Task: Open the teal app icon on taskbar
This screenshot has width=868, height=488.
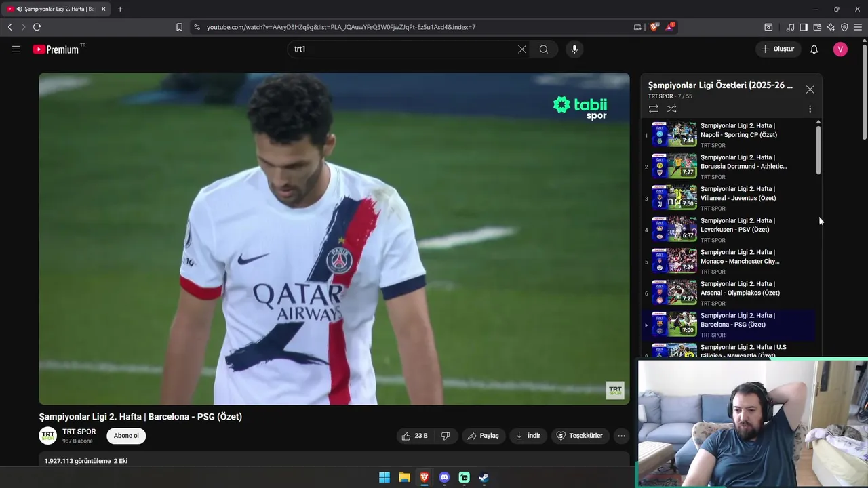Action: coord(464,477)
